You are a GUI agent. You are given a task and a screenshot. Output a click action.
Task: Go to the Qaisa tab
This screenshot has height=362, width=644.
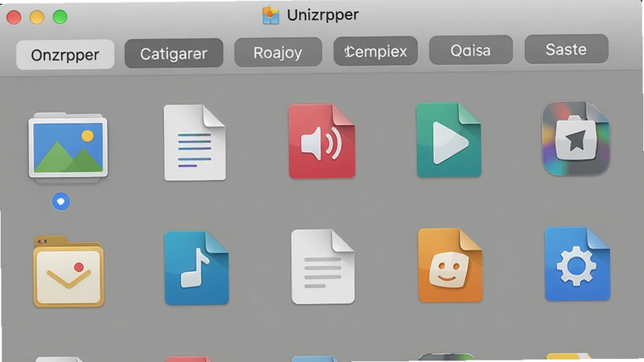tap(471, 50)
